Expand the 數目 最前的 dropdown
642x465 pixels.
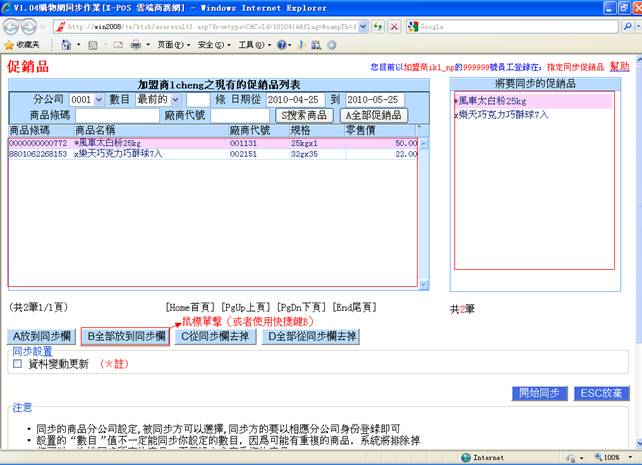coord(158,100)
